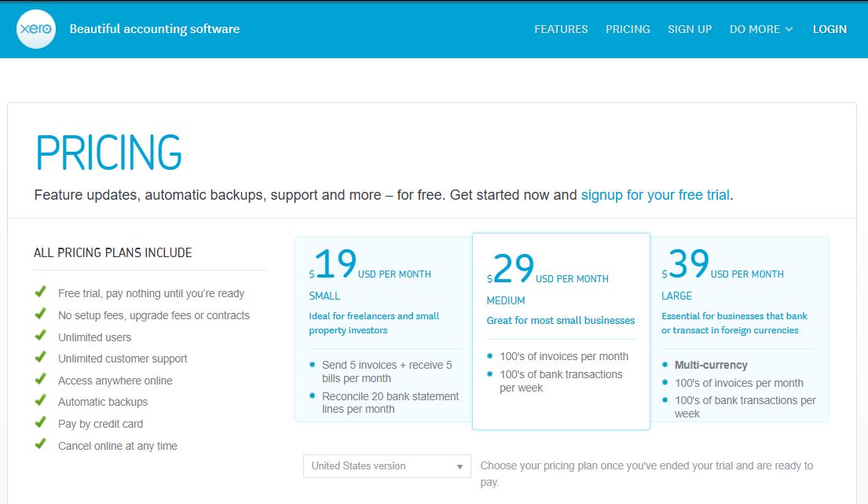Open the United States version selector

click(x=386, y=465)
